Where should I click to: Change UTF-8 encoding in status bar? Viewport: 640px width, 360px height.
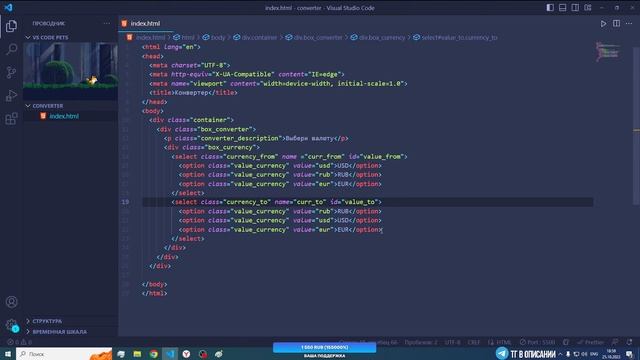pos(452,342)
